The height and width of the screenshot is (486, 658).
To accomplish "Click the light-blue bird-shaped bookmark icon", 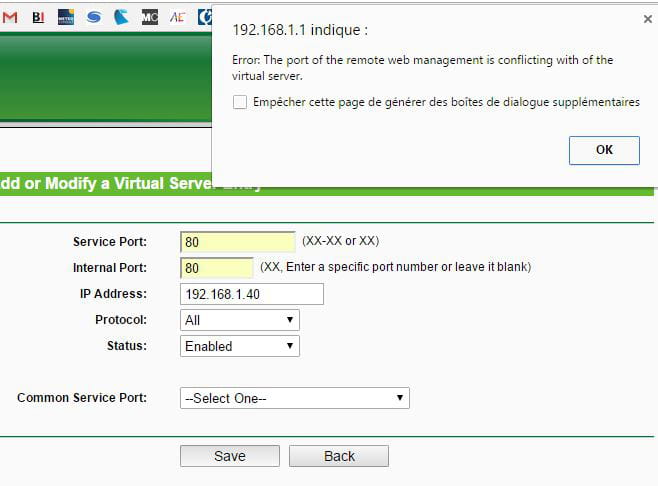I will 121,17.
